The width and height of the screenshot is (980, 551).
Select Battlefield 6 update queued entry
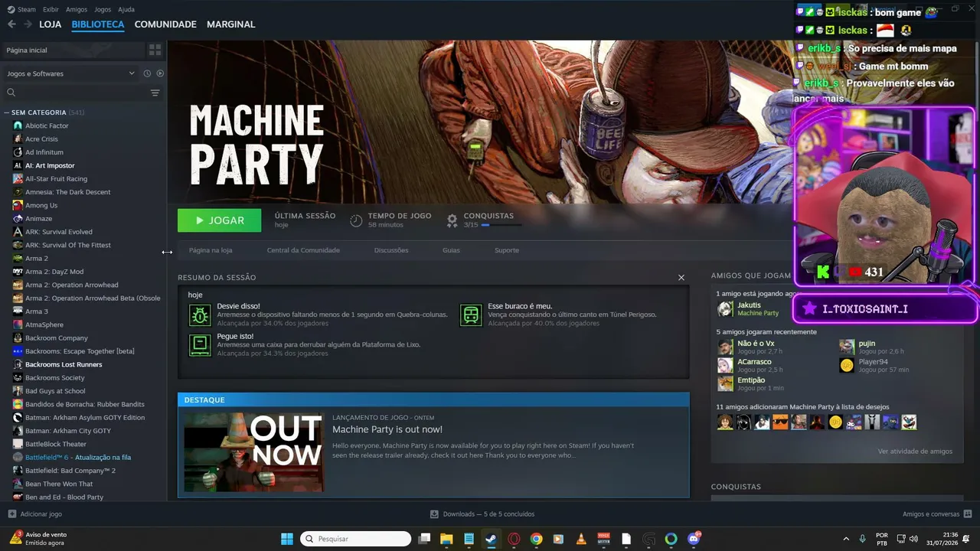pyautogui.click(x=78, y=457)
